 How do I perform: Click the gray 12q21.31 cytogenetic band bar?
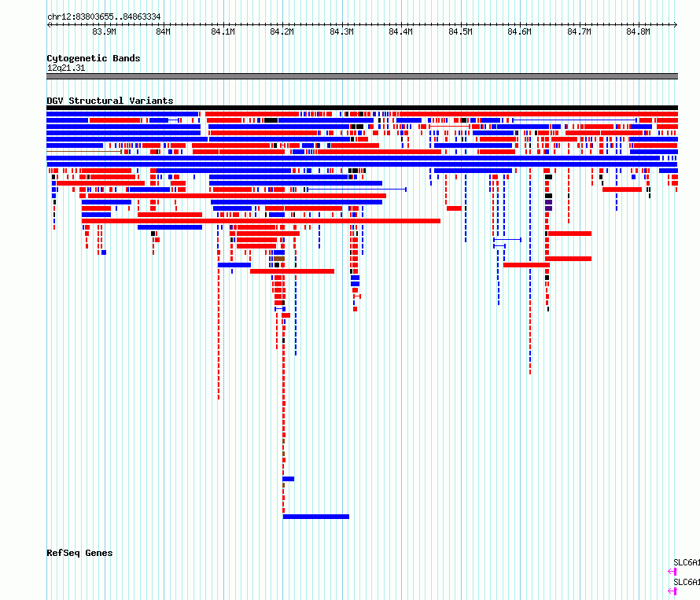click(362, 76)
